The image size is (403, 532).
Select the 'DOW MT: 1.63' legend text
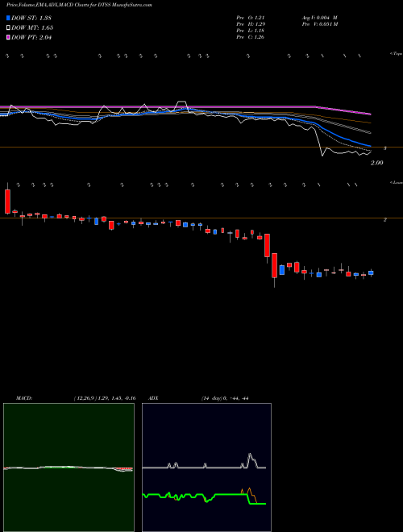pos(32,27)
